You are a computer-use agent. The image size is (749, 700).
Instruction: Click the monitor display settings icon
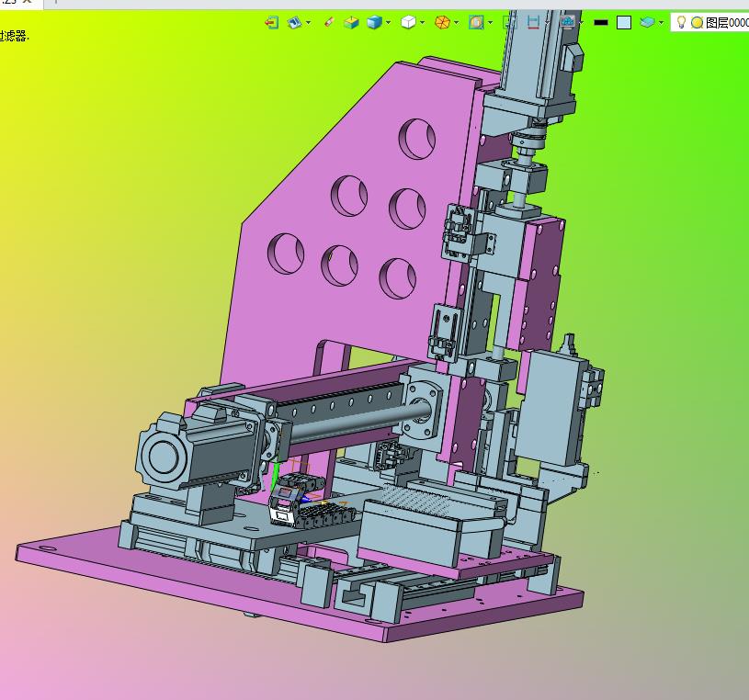click(567, 22)
